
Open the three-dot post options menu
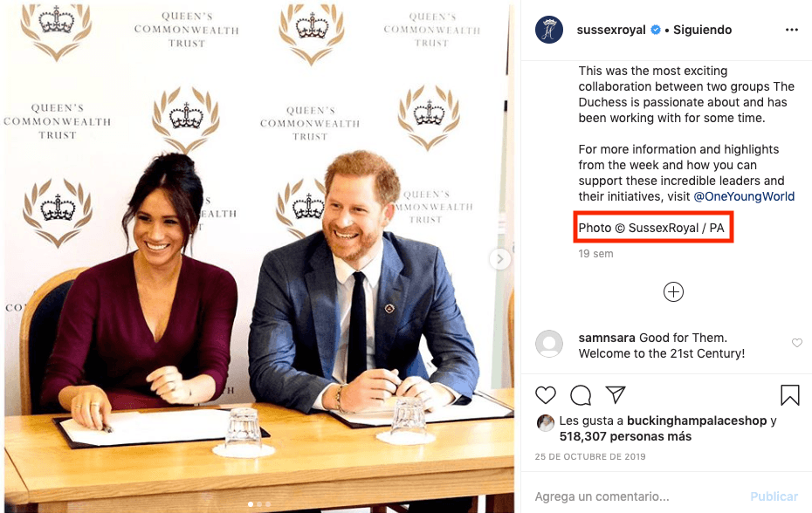click(x=792, y=30)
